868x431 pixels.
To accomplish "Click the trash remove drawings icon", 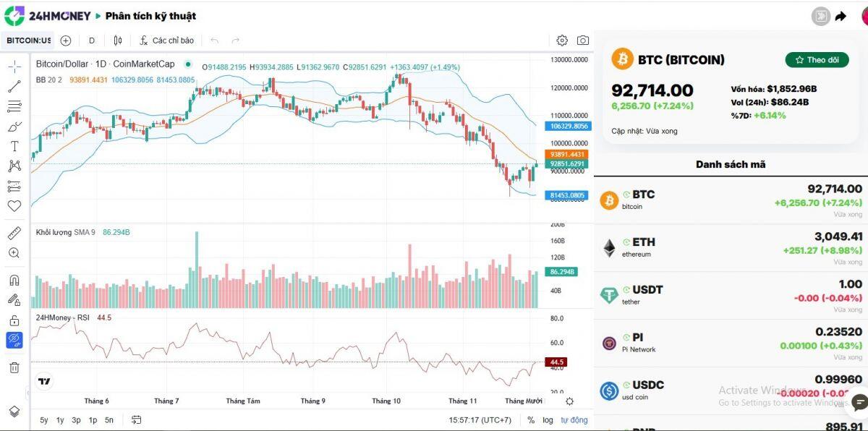I will tap(14, 367).
